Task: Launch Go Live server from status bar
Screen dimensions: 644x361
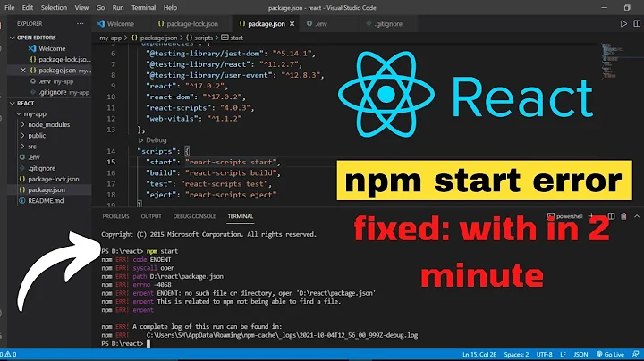Action: (x=610, y=354)
